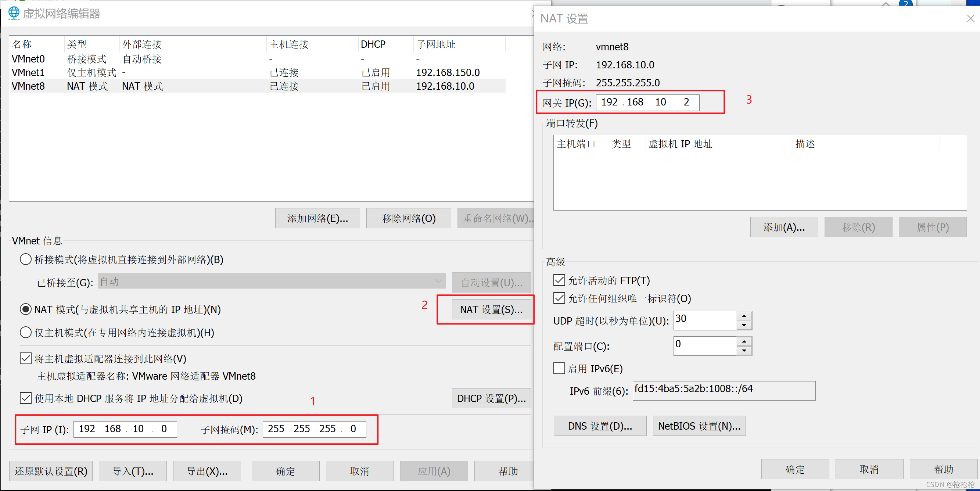Toggle 使用本地 DHCP 服务 checkbox
980x491 pixels.
pyautogui.click(x=25, y=398)
